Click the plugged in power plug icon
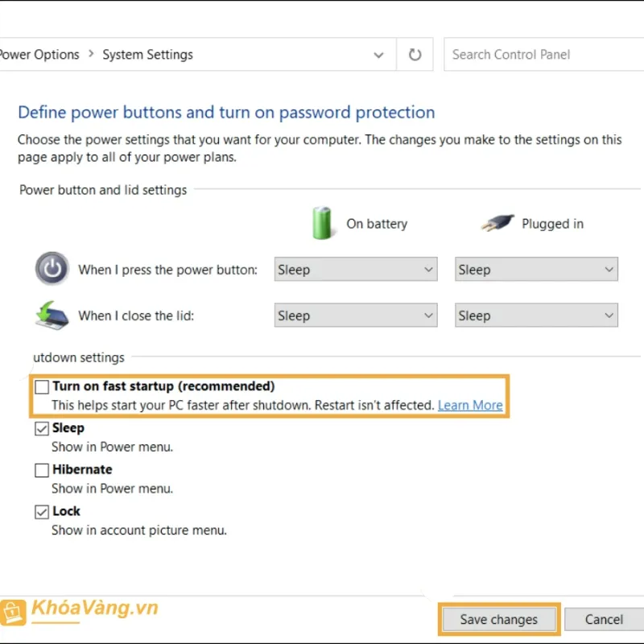Viewport: 644px width, 644px height. (x=497, y=223)
